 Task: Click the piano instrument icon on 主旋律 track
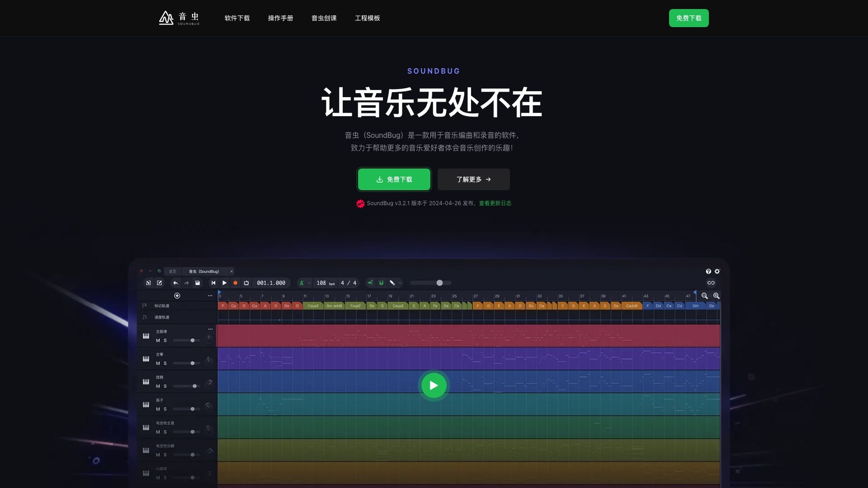[146, 336]
